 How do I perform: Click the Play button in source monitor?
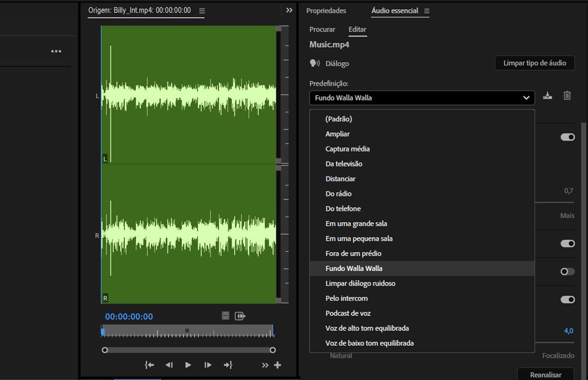click(x=188, y=365)
